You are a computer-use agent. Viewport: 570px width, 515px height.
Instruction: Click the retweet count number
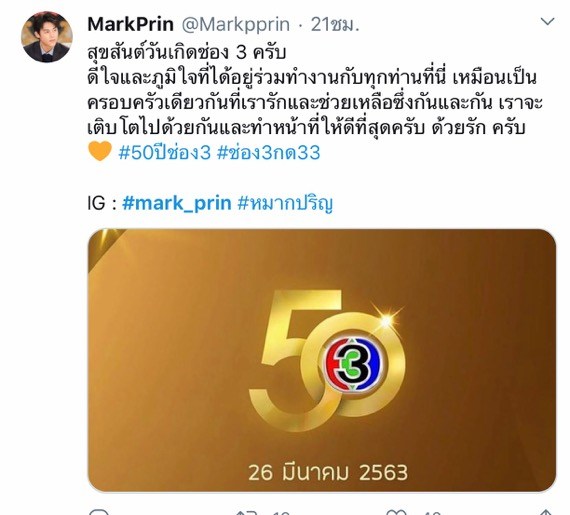pyautogui.click(x=282, y=512)
